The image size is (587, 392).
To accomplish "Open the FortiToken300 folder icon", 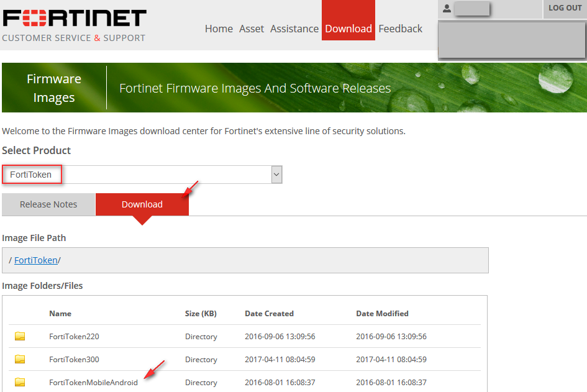I will (20, 360).
